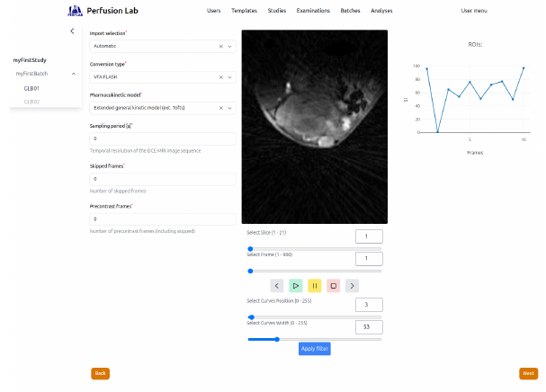
Task: Open the Studies menu item
Action: [277, 11]
